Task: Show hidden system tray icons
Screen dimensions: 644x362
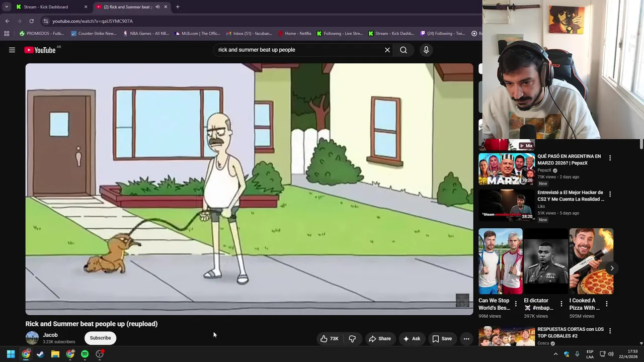Action: [555, 354]
